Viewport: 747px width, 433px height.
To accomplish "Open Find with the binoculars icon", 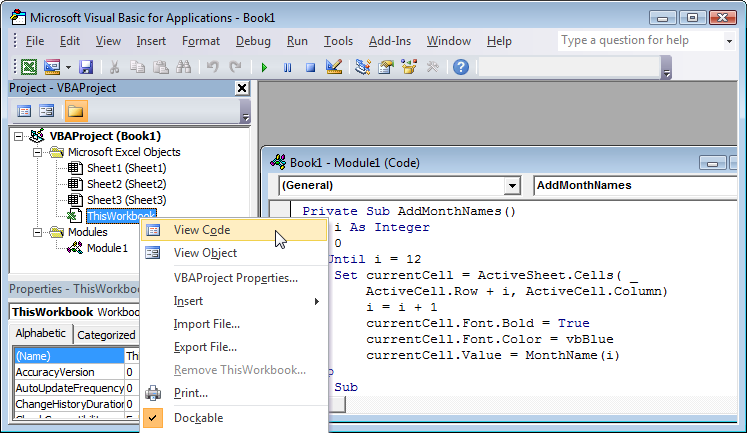I will [x=183, y=67].
